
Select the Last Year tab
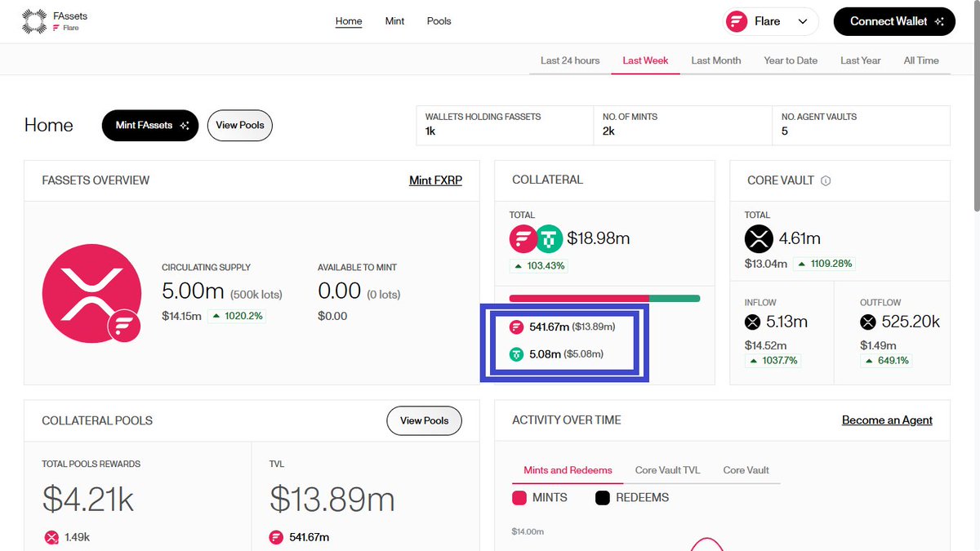[861, 60]
